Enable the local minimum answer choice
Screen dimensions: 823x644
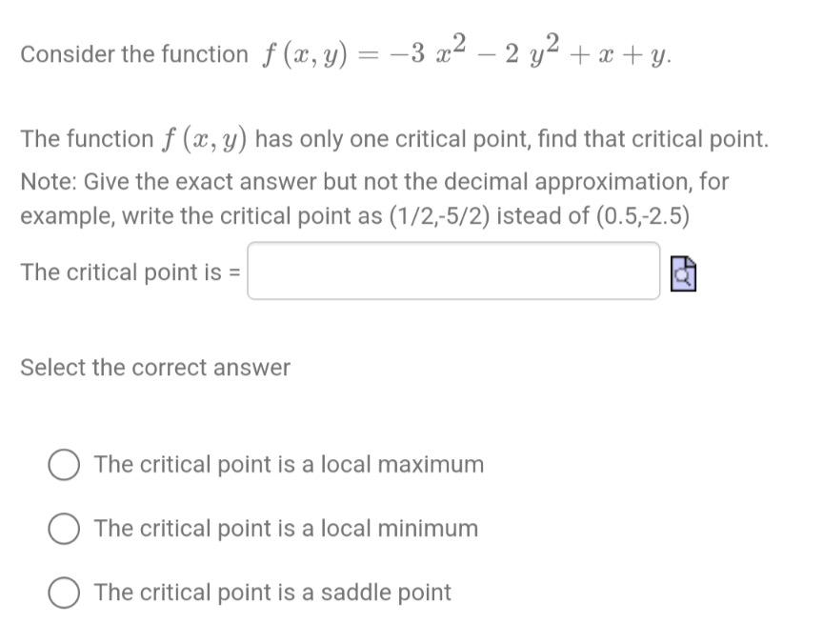(63, 529)
